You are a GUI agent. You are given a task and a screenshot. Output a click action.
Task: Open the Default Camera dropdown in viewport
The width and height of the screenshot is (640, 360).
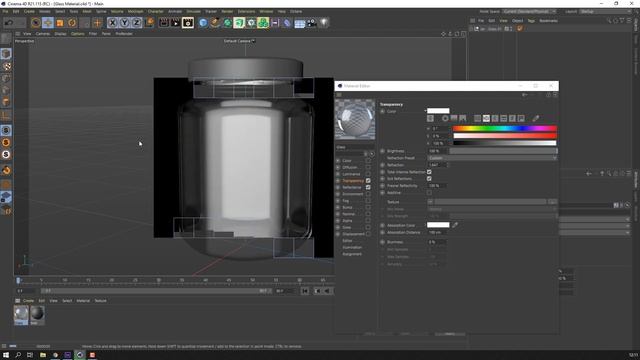(x=240, y=41)
